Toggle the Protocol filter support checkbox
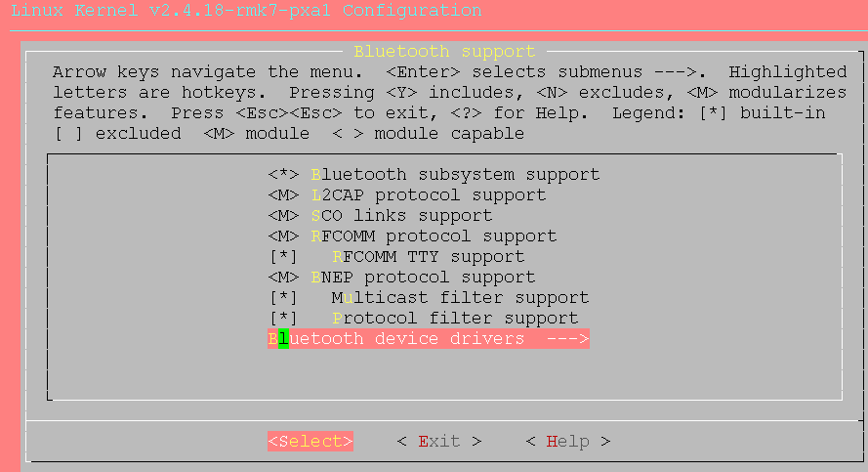Image resolution: width=868 pixels, height=472 pixels. (283, 319)
